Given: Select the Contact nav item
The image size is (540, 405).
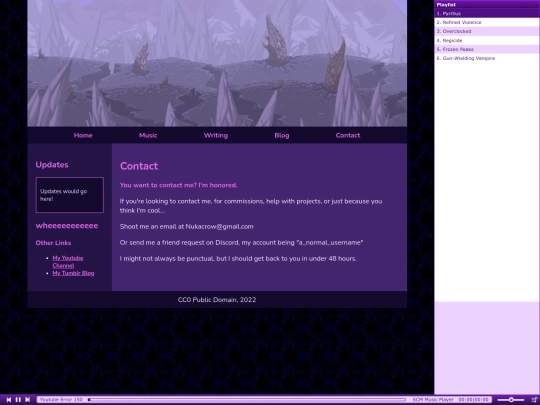Looking at the screenshot, I should pyautogui.click(x=348, y=135).
